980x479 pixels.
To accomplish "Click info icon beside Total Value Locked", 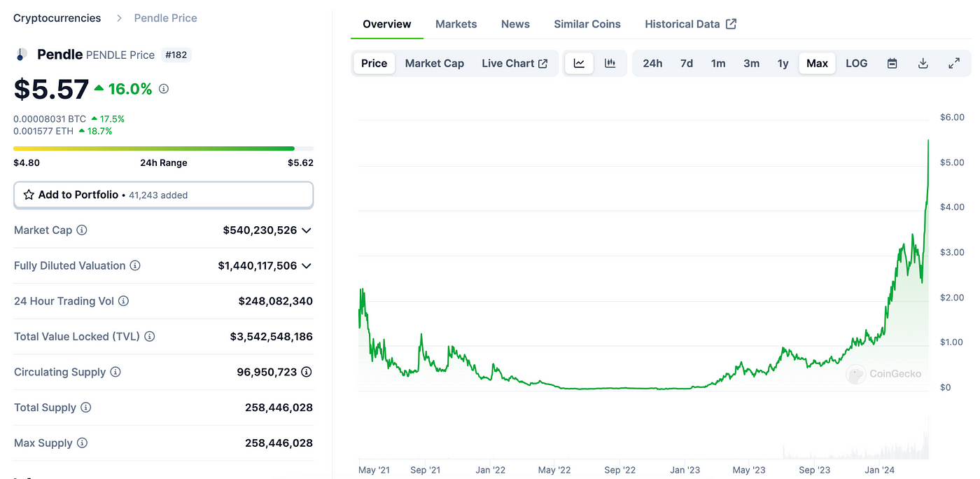I will click(149, 337).
